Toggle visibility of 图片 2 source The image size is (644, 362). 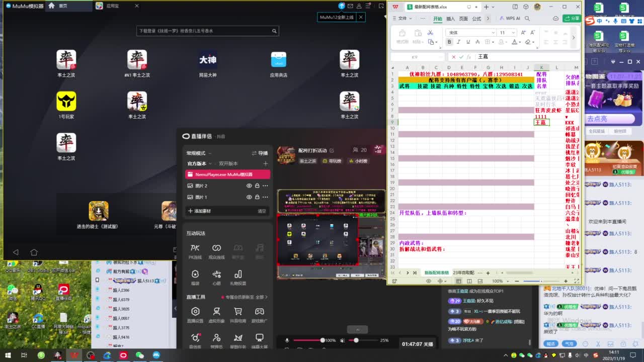click(249, 186)
